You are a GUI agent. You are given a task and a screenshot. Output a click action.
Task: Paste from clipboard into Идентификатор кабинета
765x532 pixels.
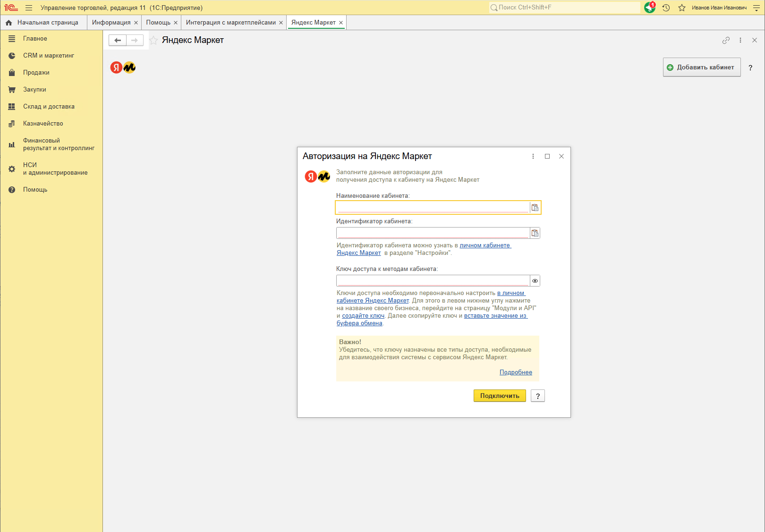tap(535, 233)
